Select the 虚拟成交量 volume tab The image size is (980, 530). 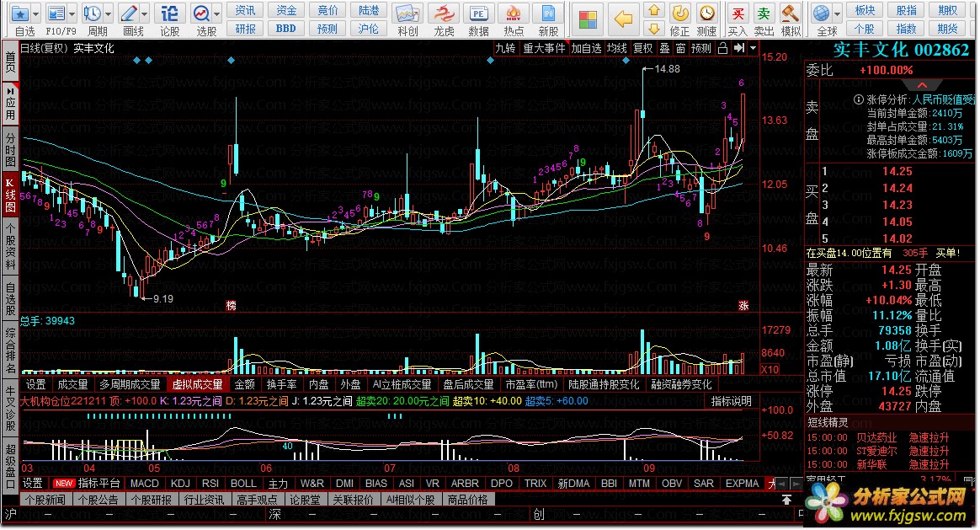[x=198, y=385]
